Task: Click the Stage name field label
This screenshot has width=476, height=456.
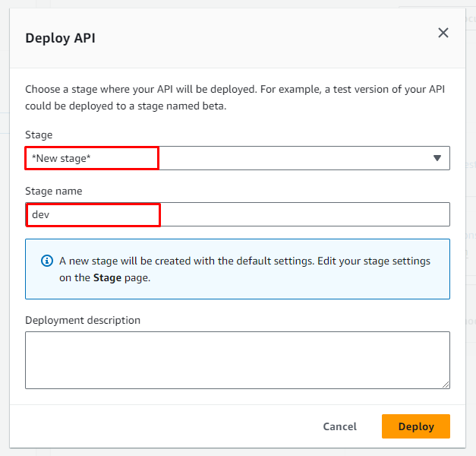Action: 53,191
